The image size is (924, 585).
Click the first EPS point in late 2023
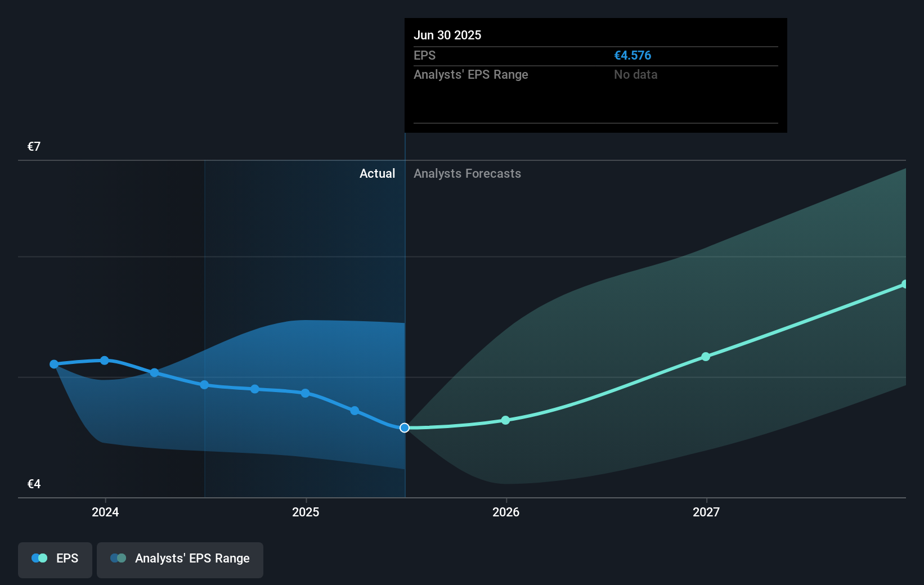(54, 364)
